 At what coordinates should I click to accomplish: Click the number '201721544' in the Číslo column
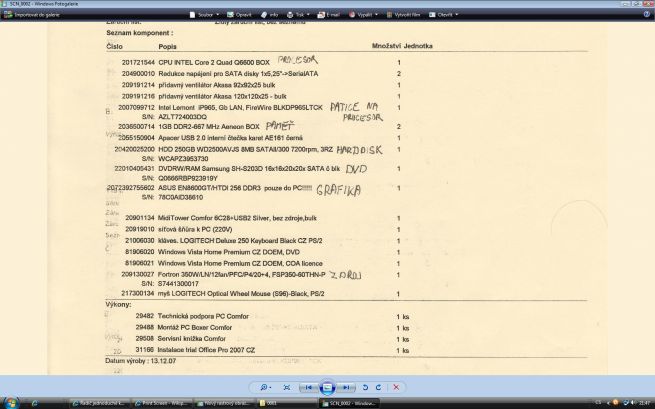138,62
